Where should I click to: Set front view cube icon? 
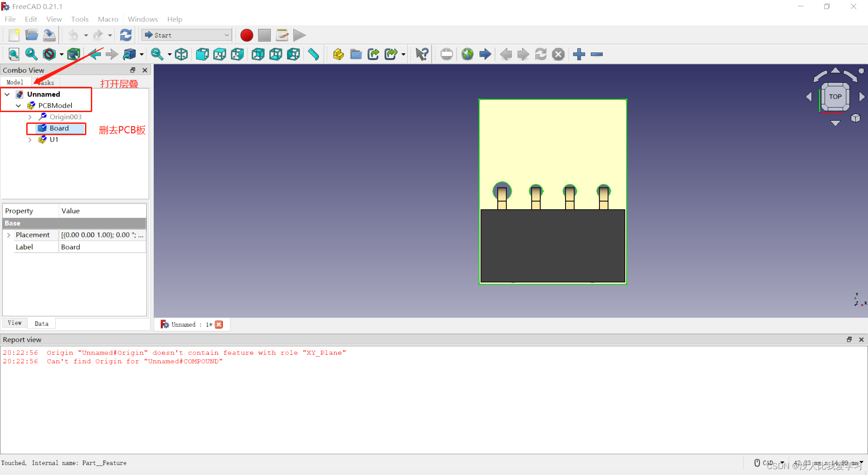coord(202,54)
